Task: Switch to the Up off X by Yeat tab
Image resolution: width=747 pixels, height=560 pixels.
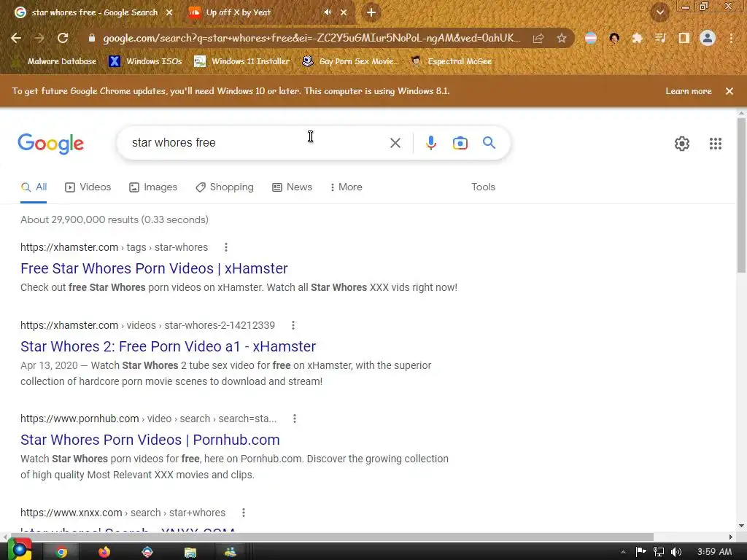Action: tap(239, 12)
